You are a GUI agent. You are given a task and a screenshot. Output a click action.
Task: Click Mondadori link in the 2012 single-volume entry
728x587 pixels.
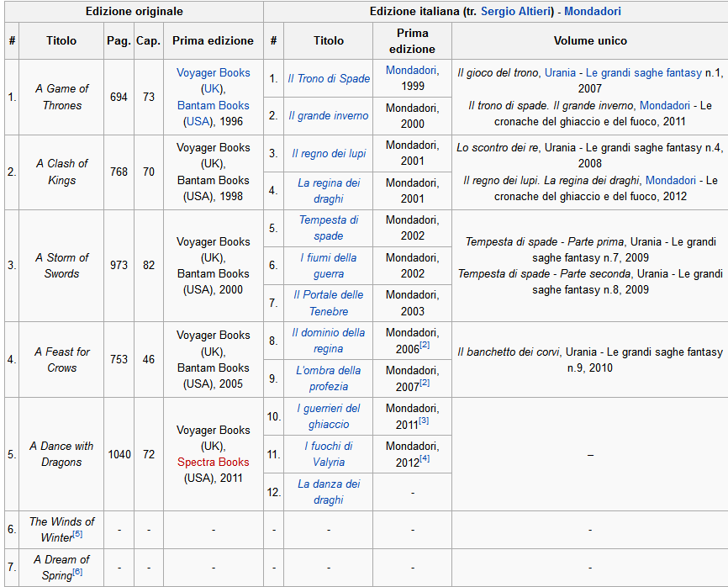click(x=671, y=180)
